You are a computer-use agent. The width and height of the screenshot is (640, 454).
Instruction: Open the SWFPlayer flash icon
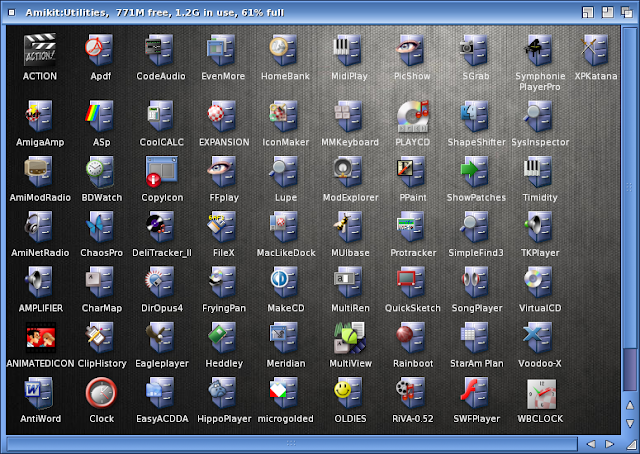[476, 394]
